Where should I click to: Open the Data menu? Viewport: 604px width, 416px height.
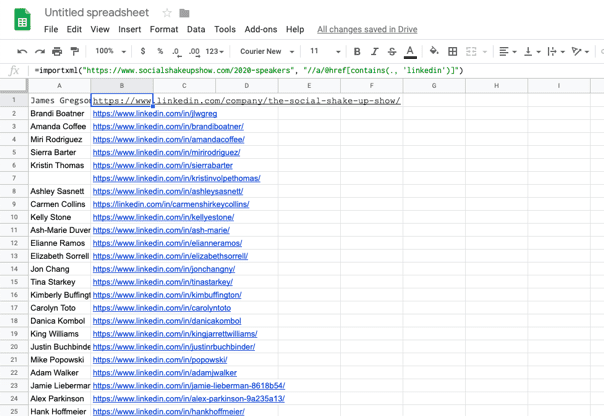point(196,29)
